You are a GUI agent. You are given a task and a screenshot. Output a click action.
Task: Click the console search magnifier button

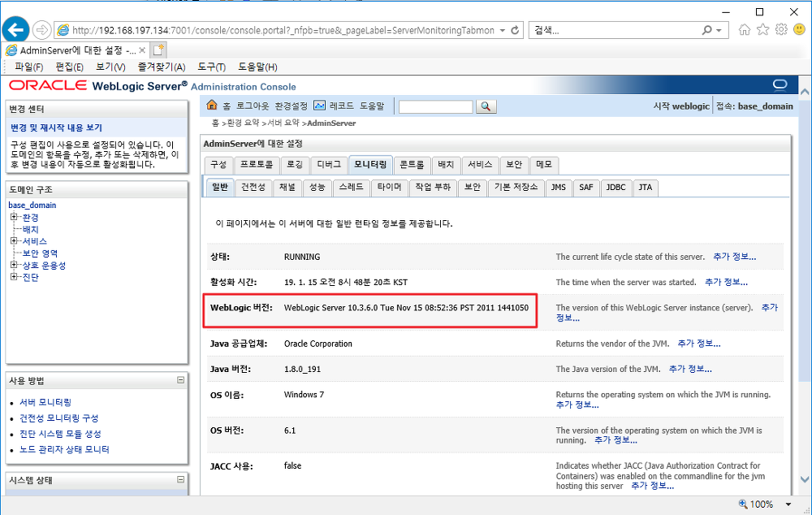tap(486, 106)
